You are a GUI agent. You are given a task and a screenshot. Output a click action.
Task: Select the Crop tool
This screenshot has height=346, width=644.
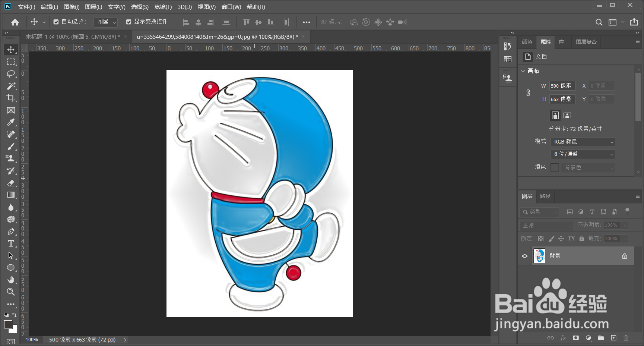(11, 98)
